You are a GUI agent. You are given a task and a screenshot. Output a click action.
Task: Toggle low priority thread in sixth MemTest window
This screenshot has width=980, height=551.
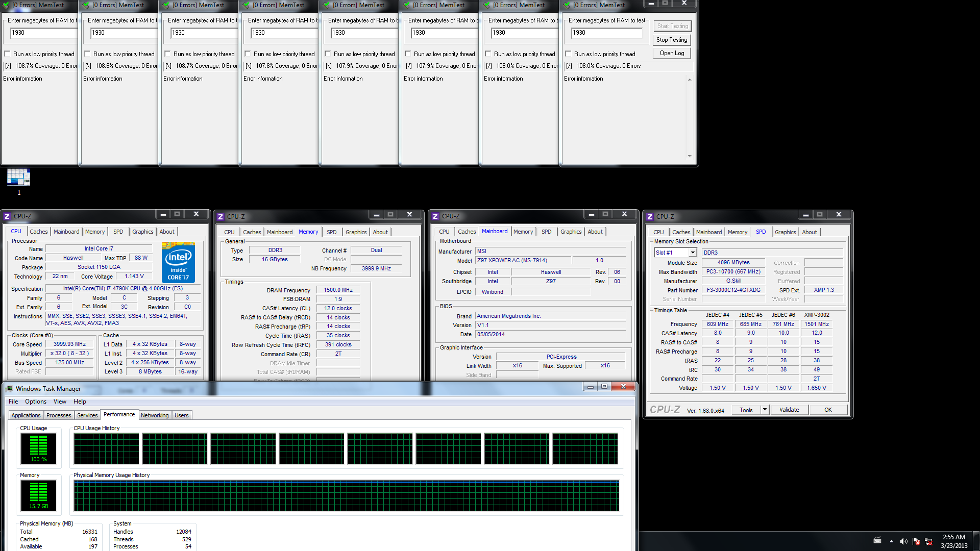point(408,54)
